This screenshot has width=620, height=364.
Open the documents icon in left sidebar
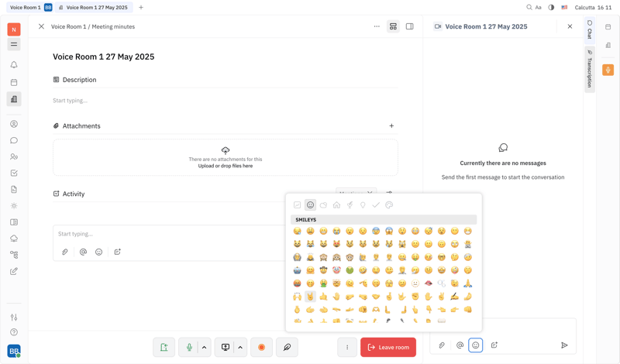point(14,189)
